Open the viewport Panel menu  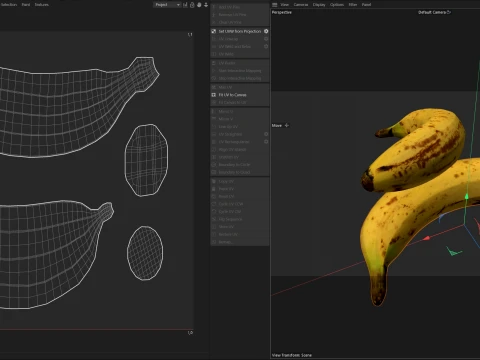tap(366, 5)
